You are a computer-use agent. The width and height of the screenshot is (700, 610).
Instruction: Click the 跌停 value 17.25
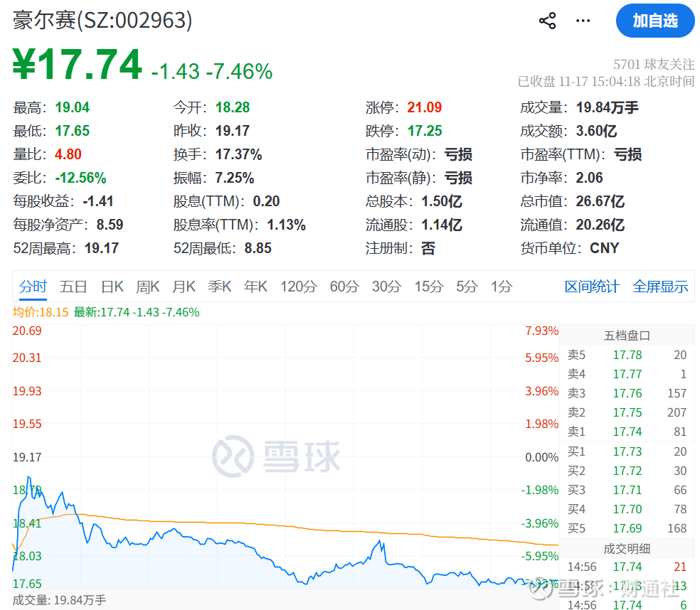coord(425,131)
